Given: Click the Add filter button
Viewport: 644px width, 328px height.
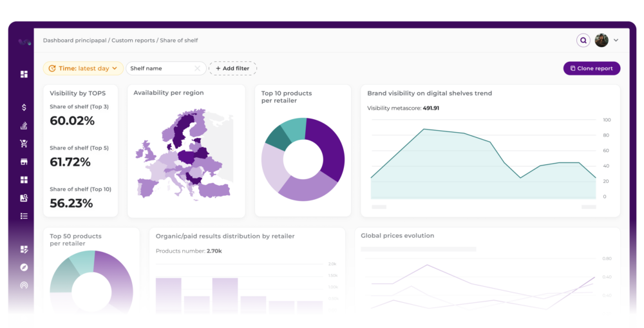Looking at the screenshot, I should point(232,68).
